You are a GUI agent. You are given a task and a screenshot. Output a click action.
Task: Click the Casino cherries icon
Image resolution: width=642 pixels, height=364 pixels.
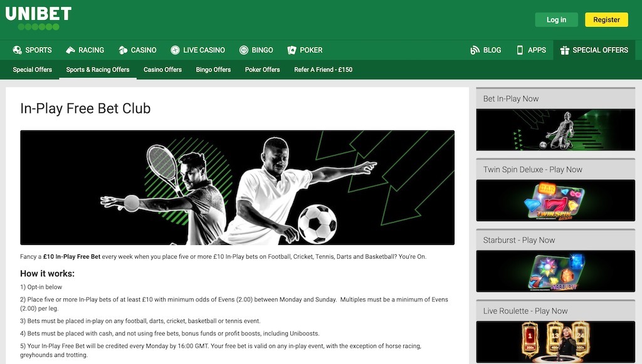click(123, 50)
